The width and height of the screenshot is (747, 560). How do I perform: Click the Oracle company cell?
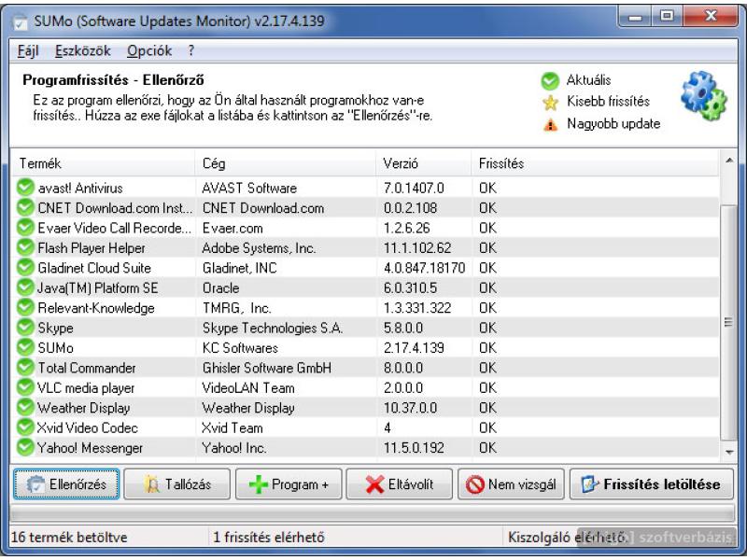click(x=220, y=288)
